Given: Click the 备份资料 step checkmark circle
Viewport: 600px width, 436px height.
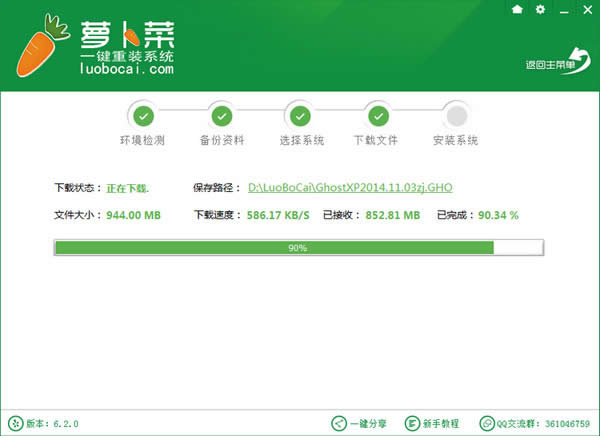Looking at the screenshot, I should 222,114.
